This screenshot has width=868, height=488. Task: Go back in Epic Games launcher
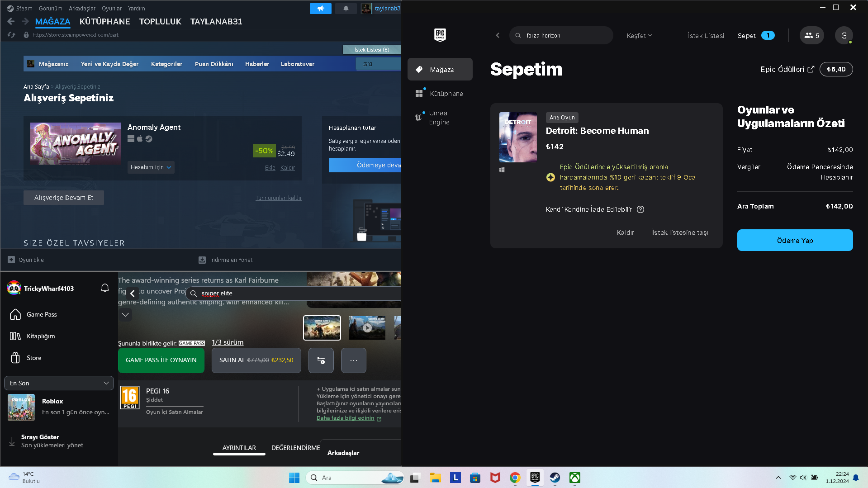click(498, 35)
